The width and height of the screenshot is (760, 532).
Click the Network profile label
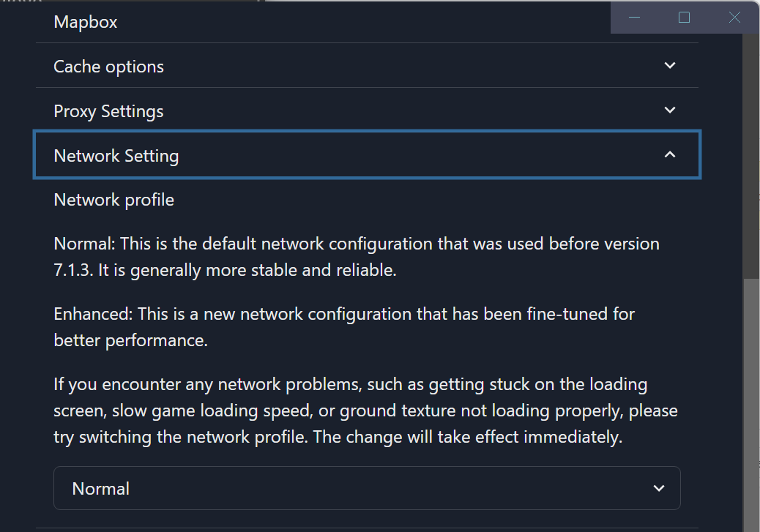click(113, 199)
